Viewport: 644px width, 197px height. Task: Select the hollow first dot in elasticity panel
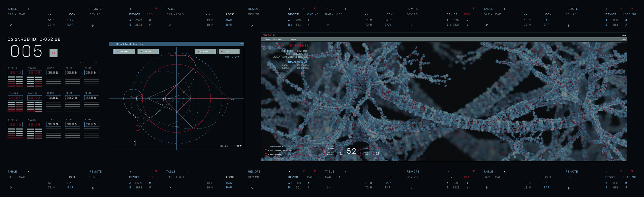[x=235, y=146]
